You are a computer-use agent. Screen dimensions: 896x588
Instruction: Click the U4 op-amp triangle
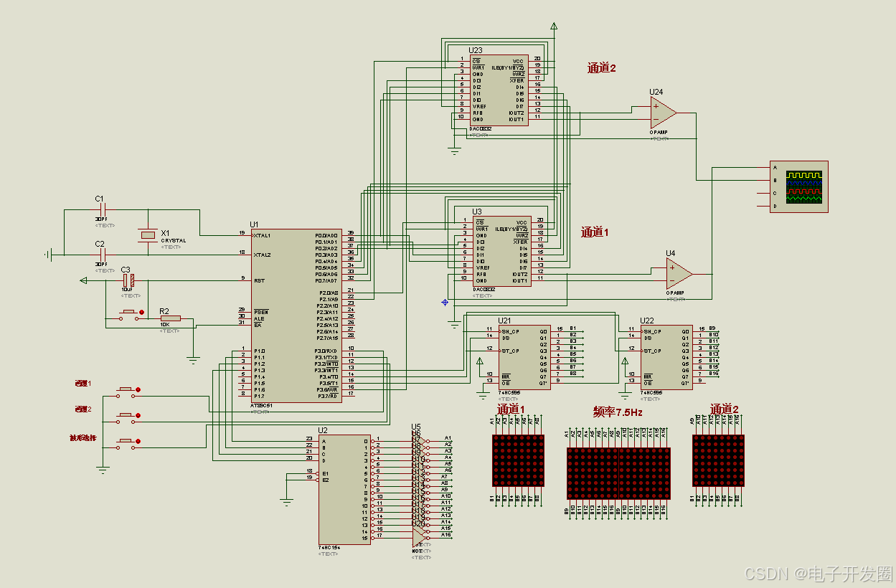pos(679,274)
